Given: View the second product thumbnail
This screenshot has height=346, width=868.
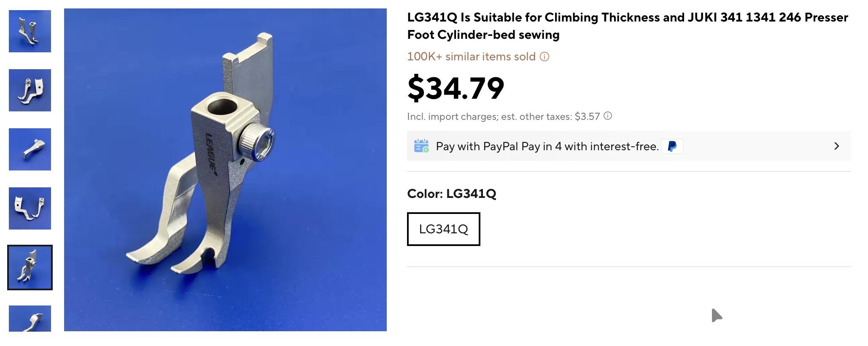Looking at the screenshot, I should pos(30,90).
